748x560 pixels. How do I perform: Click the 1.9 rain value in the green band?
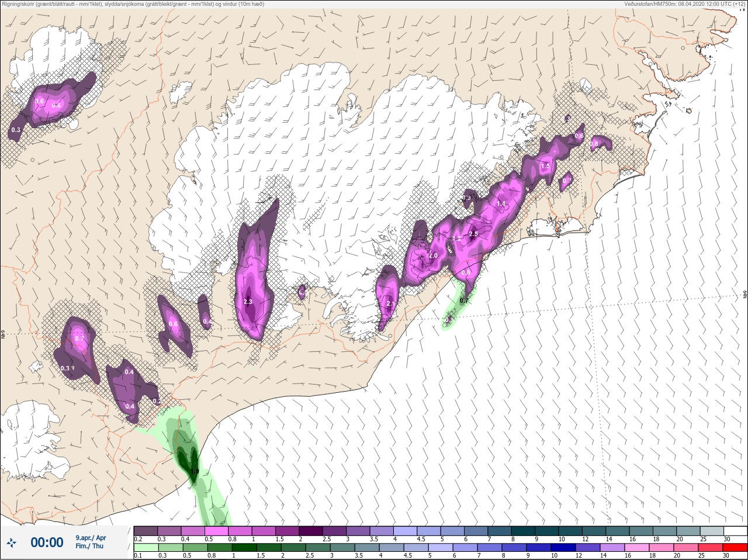(x=195, y=472)
